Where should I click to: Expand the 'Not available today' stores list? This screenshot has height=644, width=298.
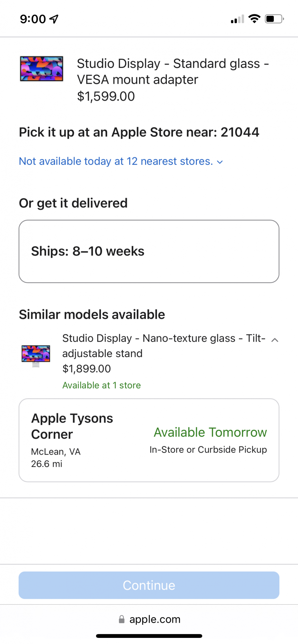(x=116, y=161)
